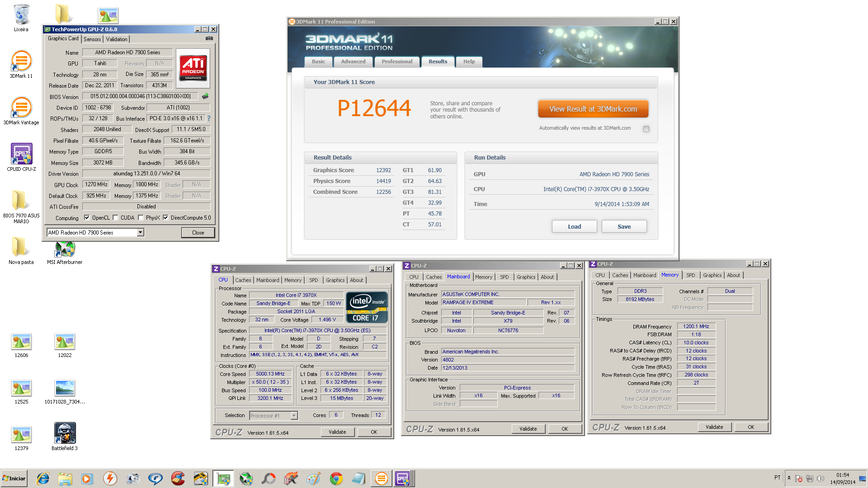Image resolution: width=868 pixels, height=488 pixels.
Task: Toggle the CUDA checkbox in GPU-Z
Action: pyautogui.click(x=116, y=217)
